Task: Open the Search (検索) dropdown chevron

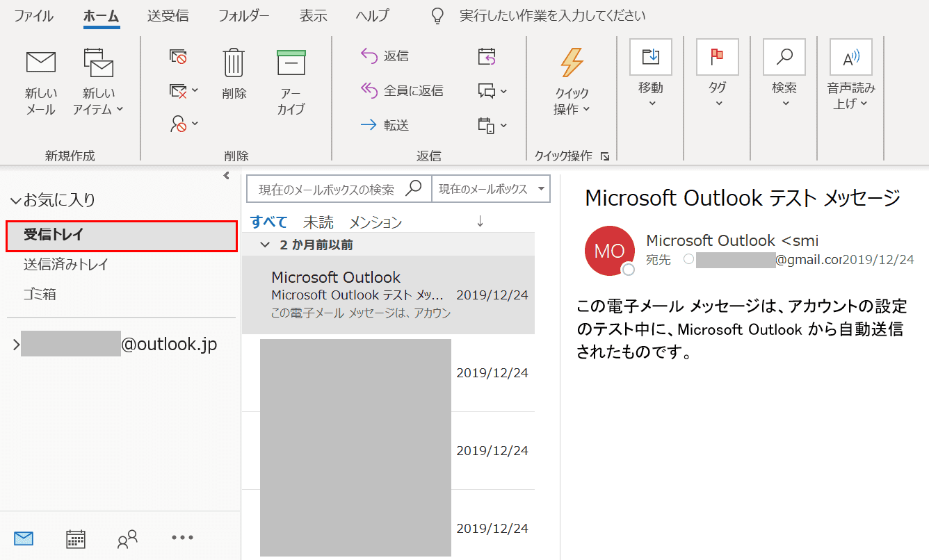Action: point(786,104)
